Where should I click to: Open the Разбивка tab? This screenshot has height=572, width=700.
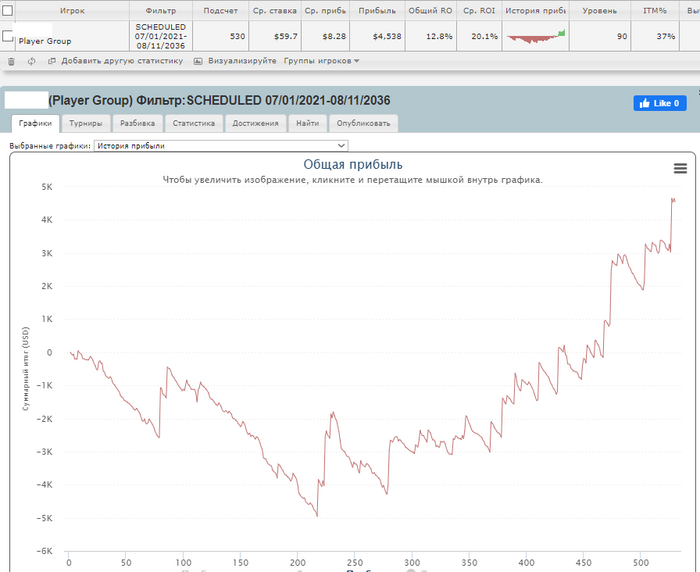138,123
